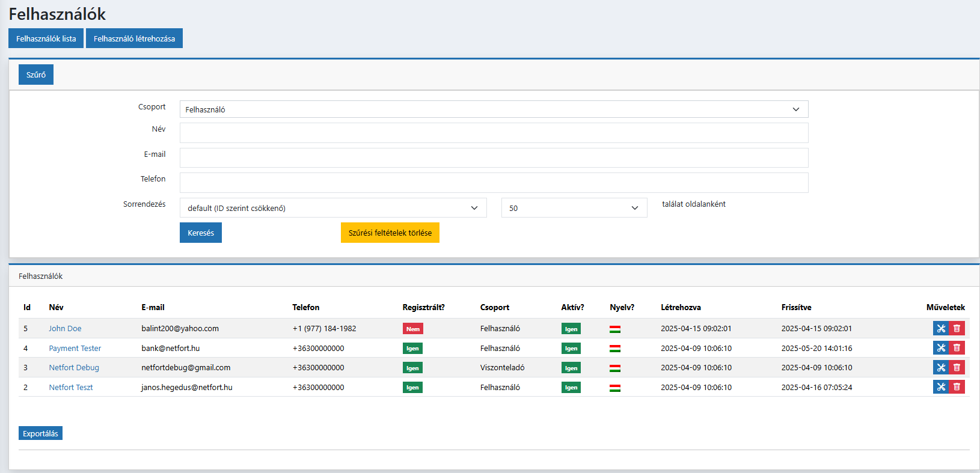Expand the Sorrendezés sort order dropdown

tap(332, 208)
